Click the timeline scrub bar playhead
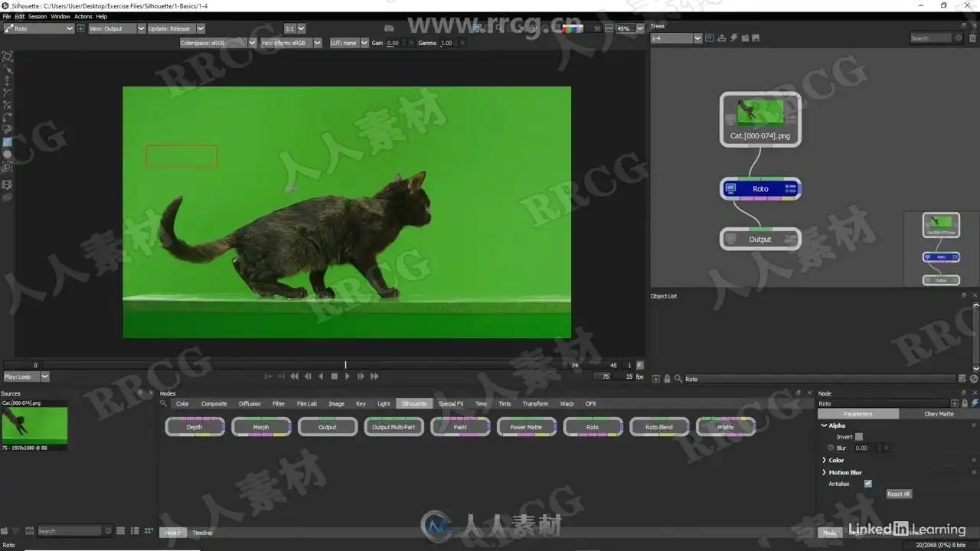 click(345, 365)
